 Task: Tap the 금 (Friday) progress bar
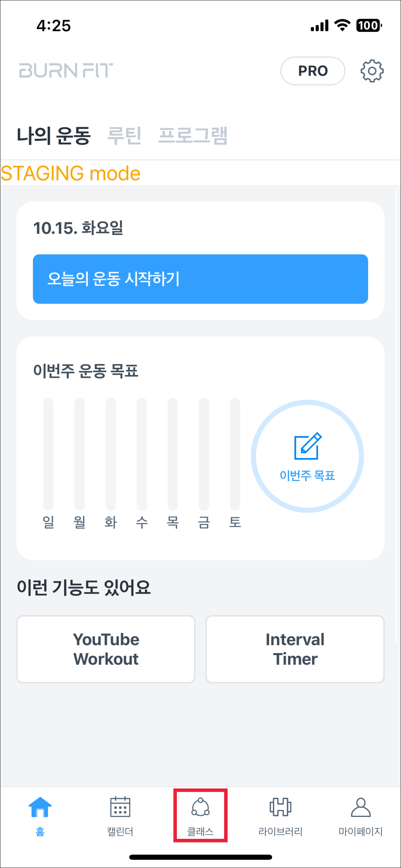point(204,454)
